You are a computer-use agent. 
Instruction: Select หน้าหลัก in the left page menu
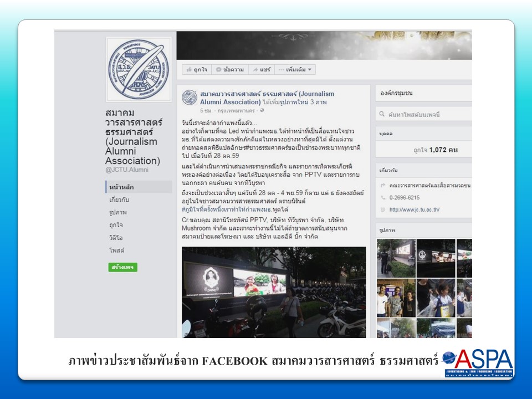[139, 187]
